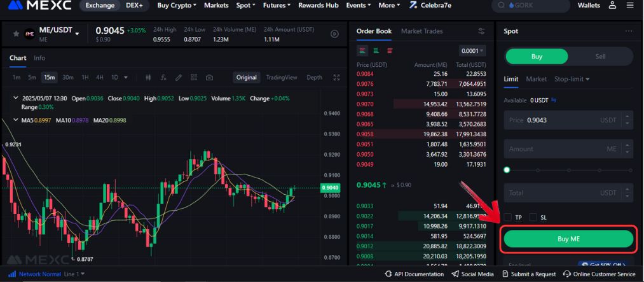The height and width of the screenshot is (282, 644).
Task: Open the More dropdown menu
Action: pyautogui.click(x=389, y=5)
